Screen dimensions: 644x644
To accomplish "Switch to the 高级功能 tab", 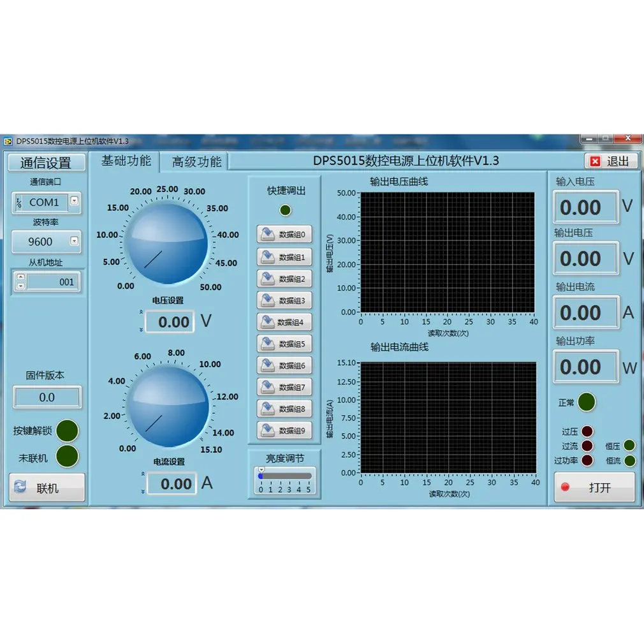I will click(x=196, y=161).
